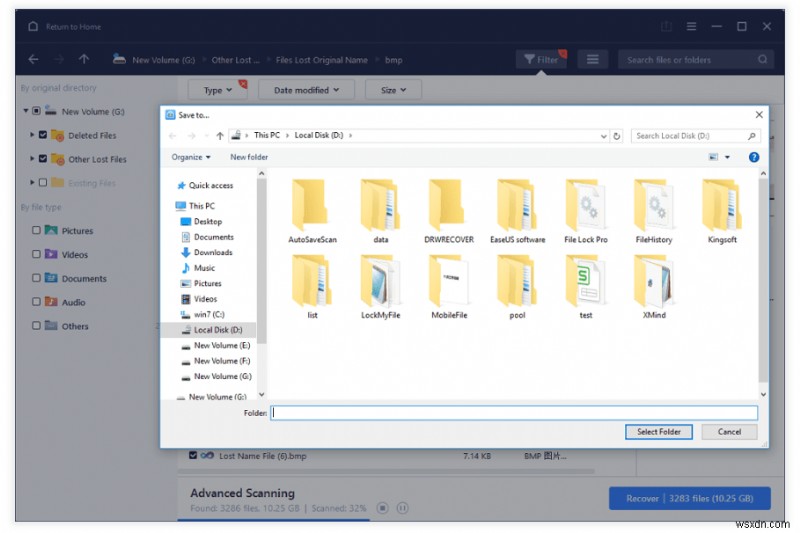Click the Select Folder button
Image resolution: width=800 pixels, height=533 pixels.
(659, 432)
